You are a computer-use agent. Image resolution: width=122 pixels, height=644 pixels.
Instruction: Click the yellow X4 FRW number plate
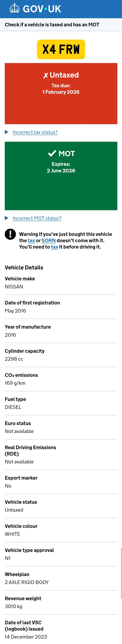[61, 49]
